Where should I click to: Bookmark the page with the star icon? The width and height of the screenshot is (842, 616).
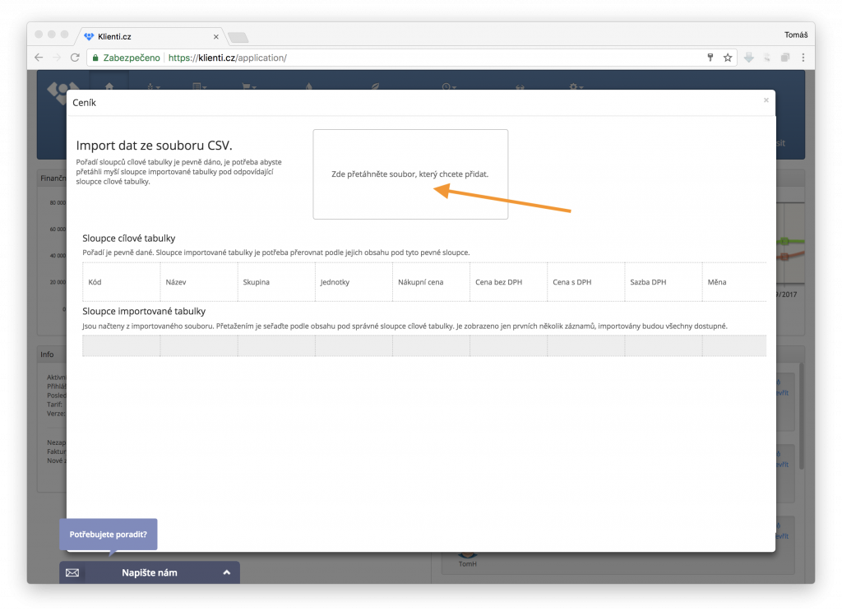coord(728,58)
